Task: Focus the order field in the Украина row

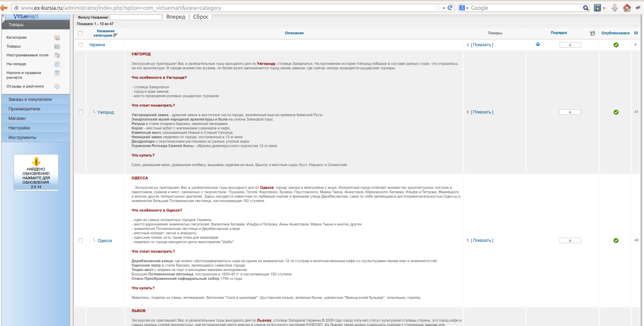Action: 570,45
